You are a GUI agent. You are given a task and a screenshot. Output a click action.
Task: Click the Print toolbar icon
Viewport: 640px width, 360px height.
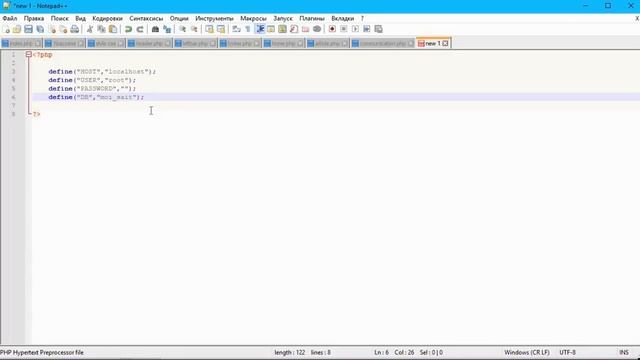75,29
